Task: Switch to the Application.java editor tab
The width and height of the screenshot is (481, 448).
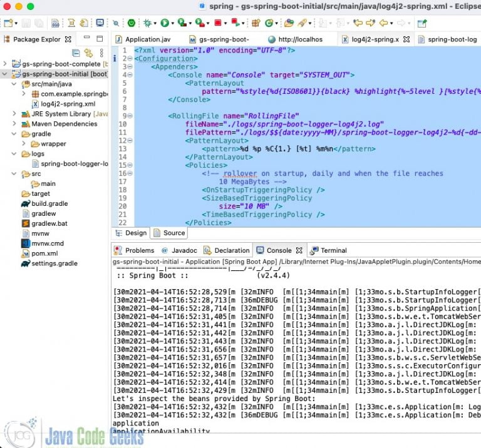Action: tap(143, 39)
